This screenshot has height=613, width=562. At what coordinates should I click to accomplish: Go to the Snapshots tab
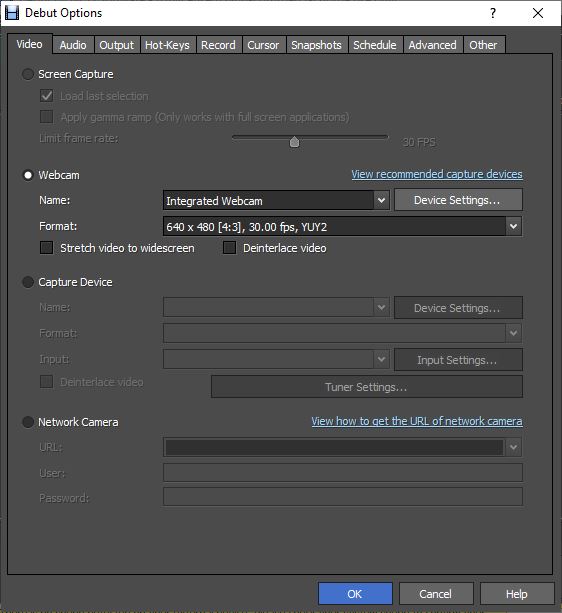317,45
